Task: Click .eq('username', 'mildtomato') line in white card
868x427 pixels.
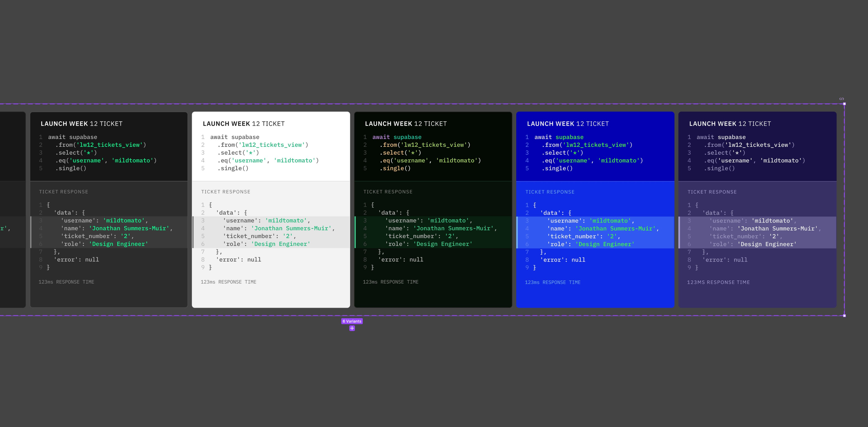Action: point(268,161)
